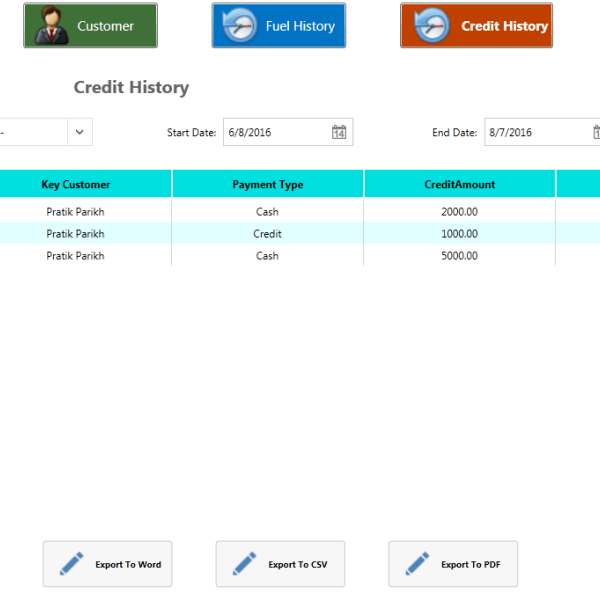Click the pencil icon on Export To CSV
Screen dimensions: 600x600
(x=245, y=564)
